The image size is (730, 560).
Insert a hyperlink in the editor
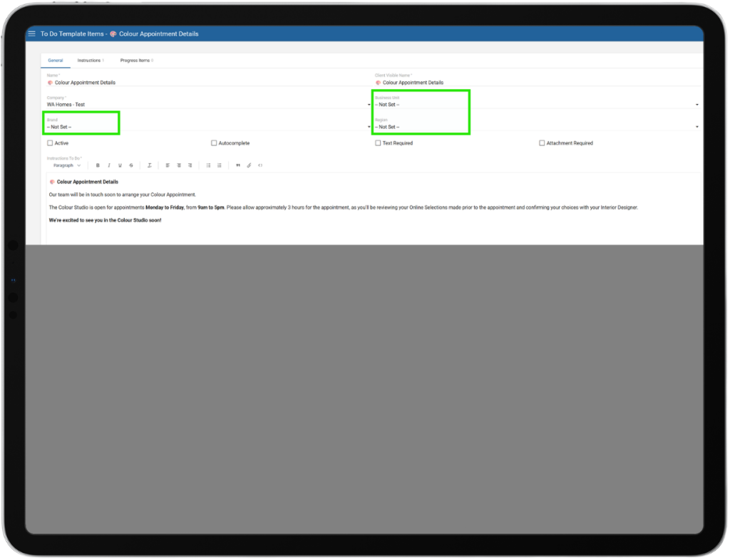coord(249,165)
